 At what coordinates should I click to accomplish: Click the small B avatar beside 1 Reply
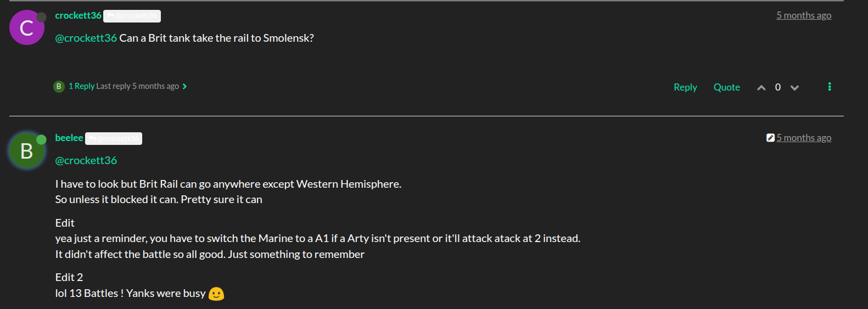pos(59,86)
